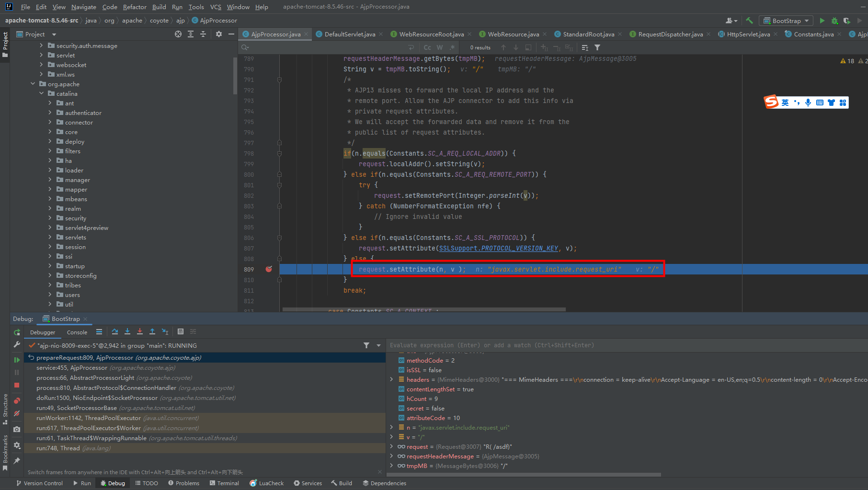The height and width of the screenshot is (490, 868).
Task: Click the Debug BootStrap bug icon
Action: click(834, 21)
